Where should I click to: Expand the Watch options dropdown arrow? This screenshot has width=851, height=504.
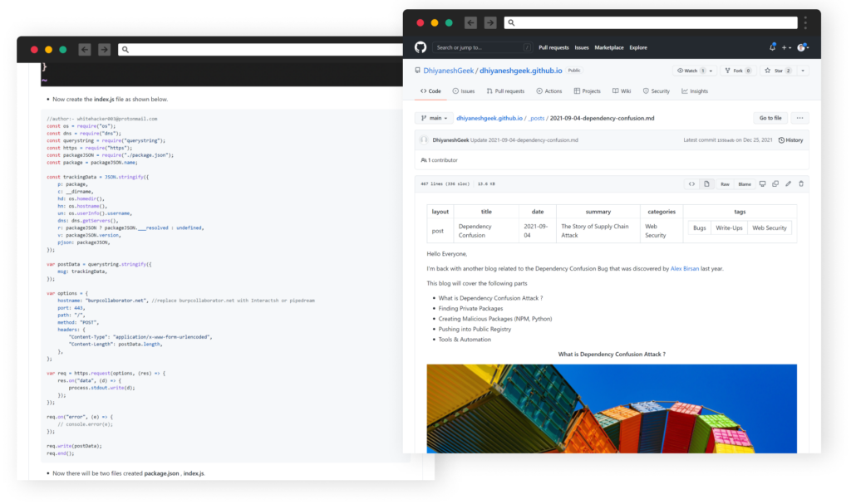click(x=711, y=71)
